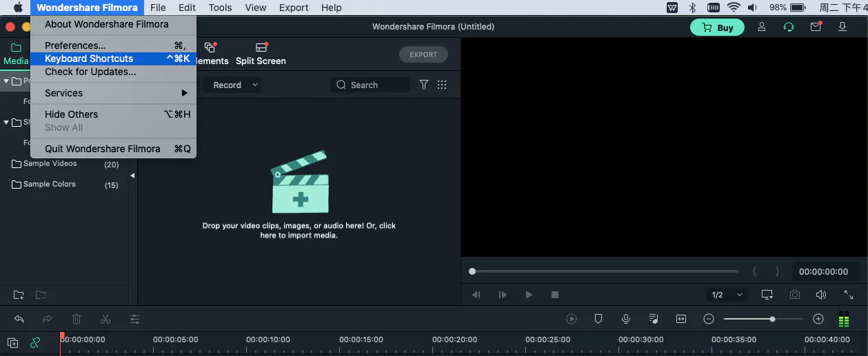This screenshot has height=356, width=868.
Task: Open the Apple menu
Action: click(18, 8)
